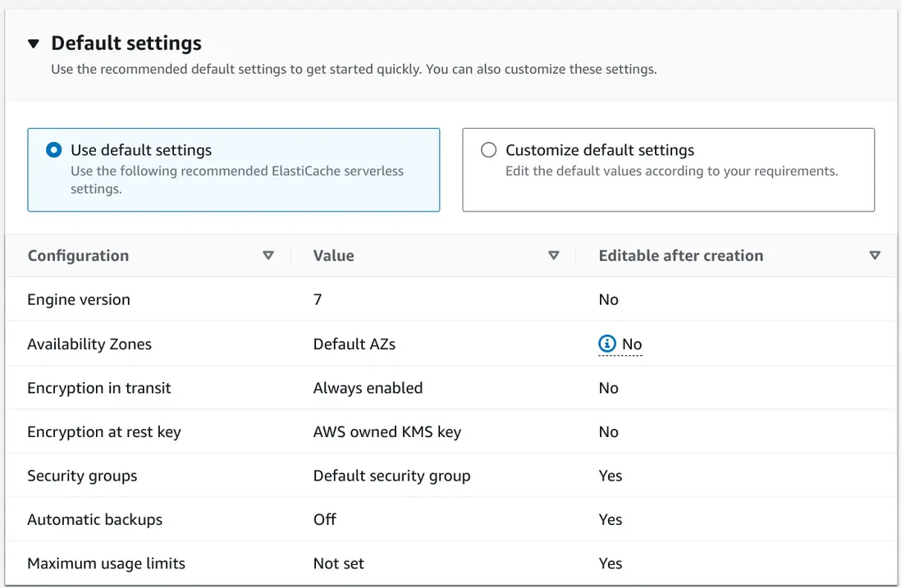This screenshot has height=588, width=901.
Task: Collapse the Default settings section triangle
Action: (x=33, y=43)
